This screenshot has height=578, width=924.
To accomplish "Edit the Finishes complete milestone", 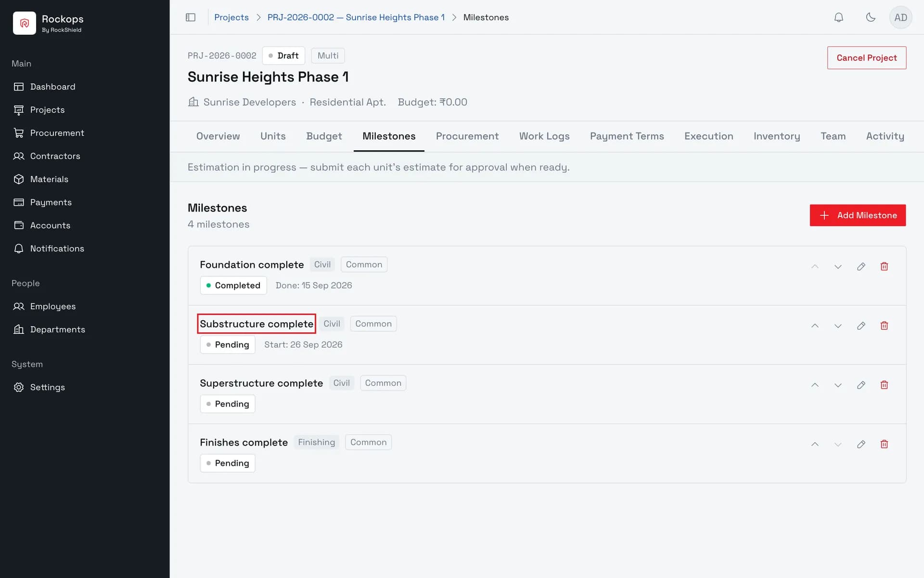I will click(861, 444).
